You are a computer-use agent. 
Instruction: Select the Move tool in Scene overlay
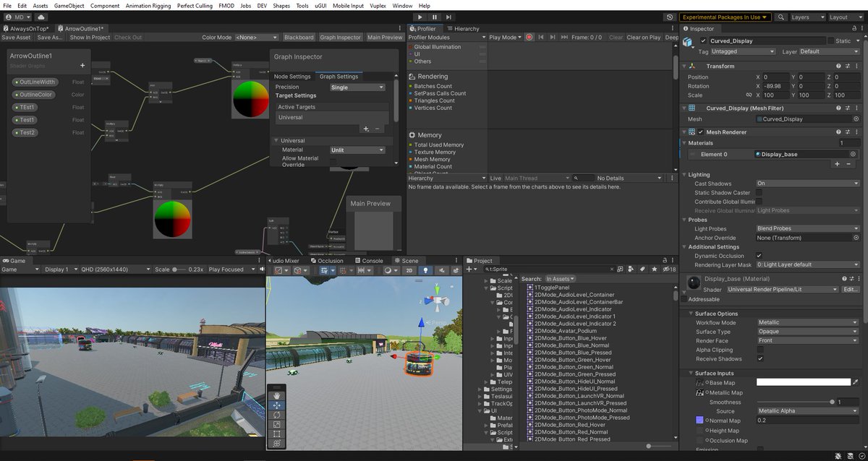[276, 405]
